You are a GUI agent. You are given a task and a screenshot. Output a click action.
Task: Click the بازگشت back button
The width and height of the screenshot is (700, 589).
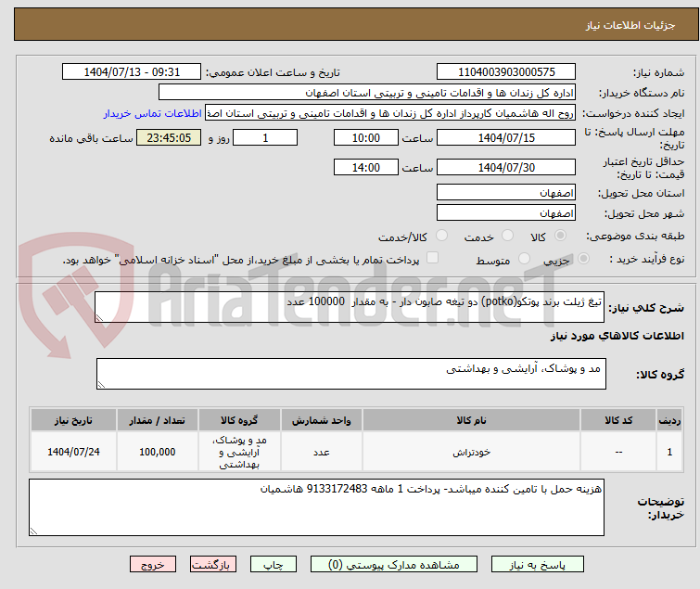click(x=213, y=565)
